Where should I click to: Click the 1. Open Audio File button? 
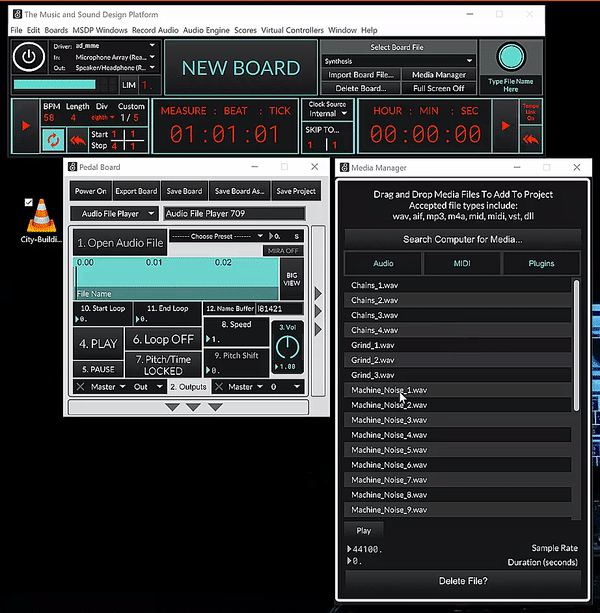click(x=120, y=243)
